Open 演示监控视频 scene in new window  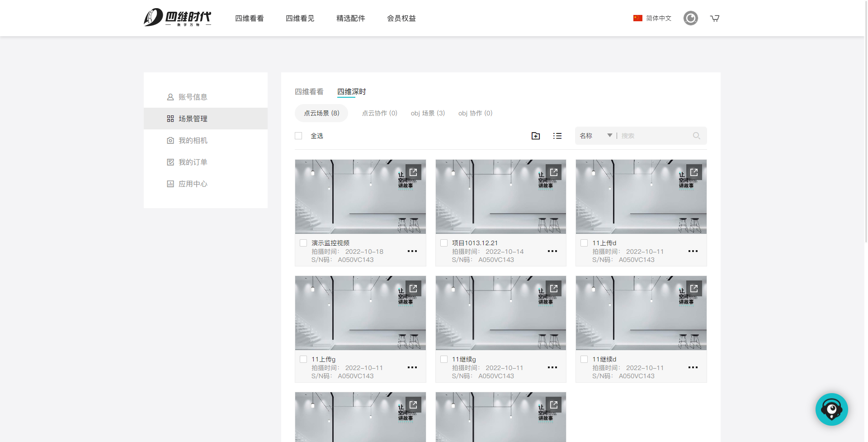pos(413,172)
